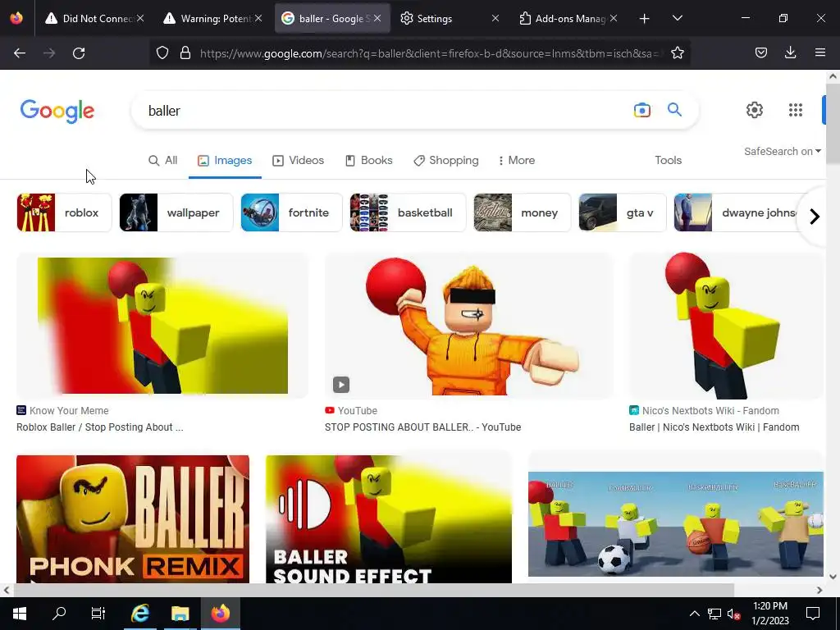Open the Firefox View icon
Screen dimensions: 840x630
tap(16, 18)
